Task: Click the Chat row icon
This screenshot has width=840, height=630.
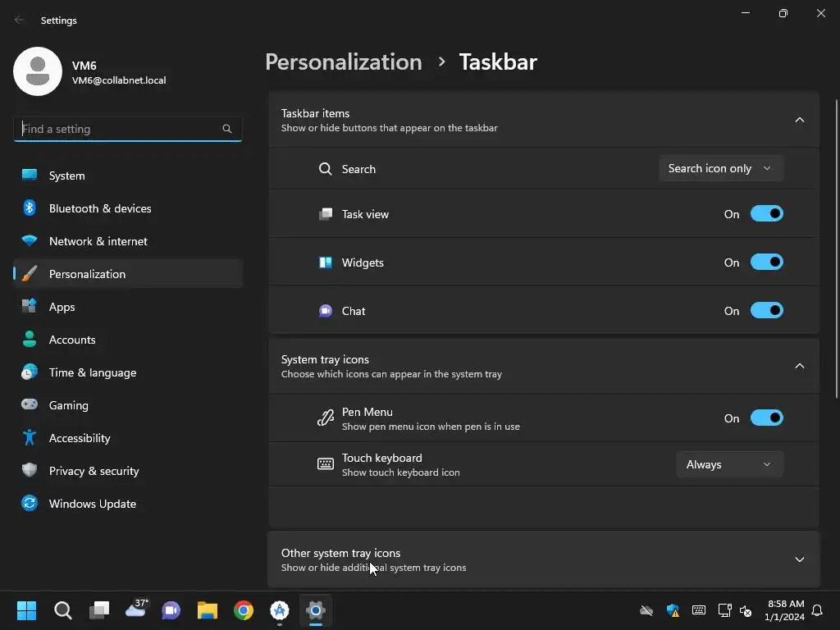Action: (x=325, y=311)
